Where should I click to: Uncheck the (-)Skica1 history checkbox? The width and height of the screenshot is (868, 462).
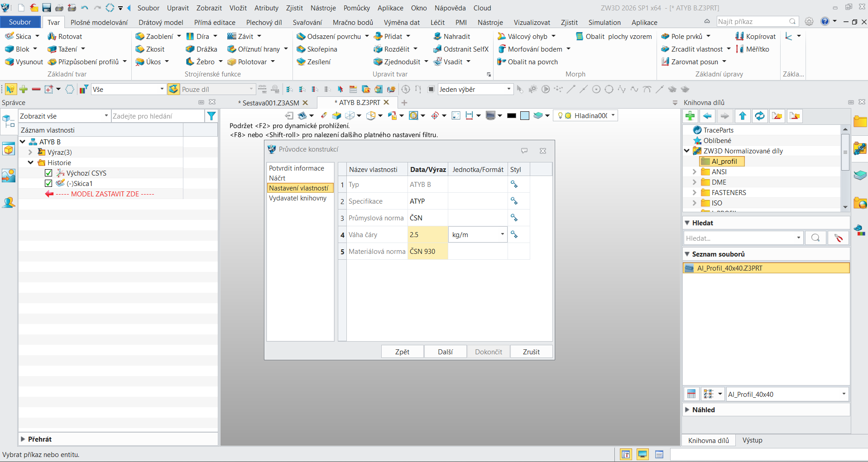tap(48, 183)
